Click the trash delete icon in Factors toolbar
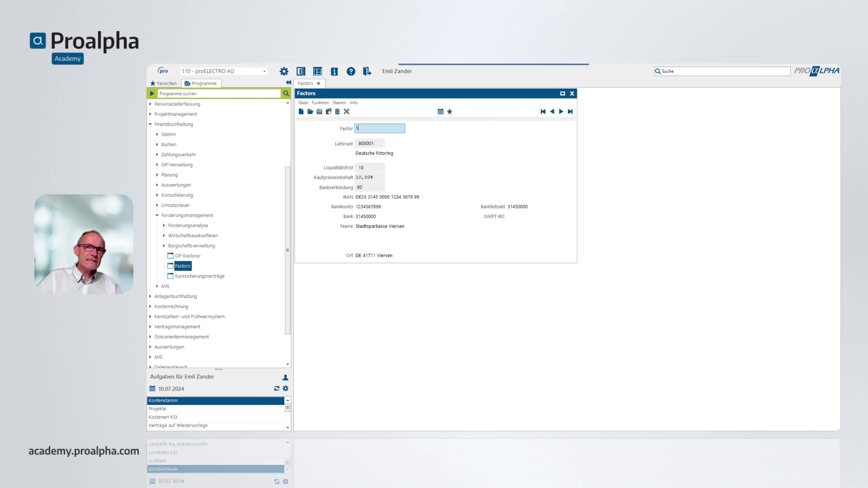 [337, 111]
